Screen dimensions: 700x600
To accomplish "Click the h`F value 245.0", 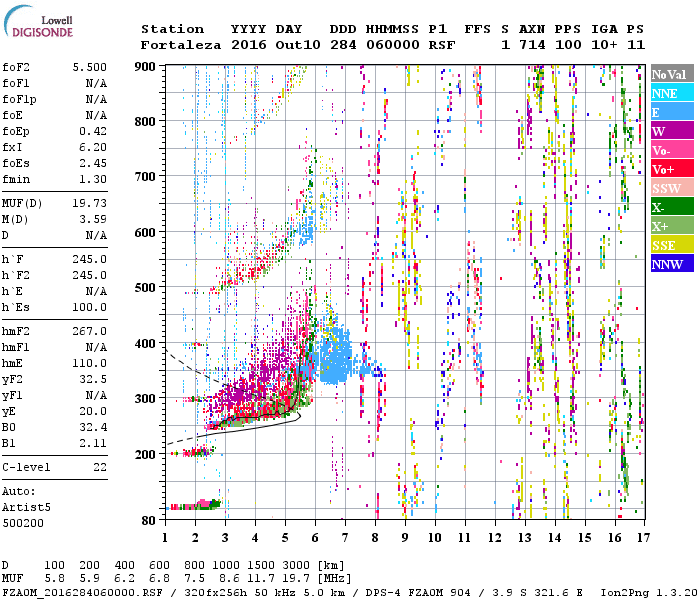I will [90, 259].
